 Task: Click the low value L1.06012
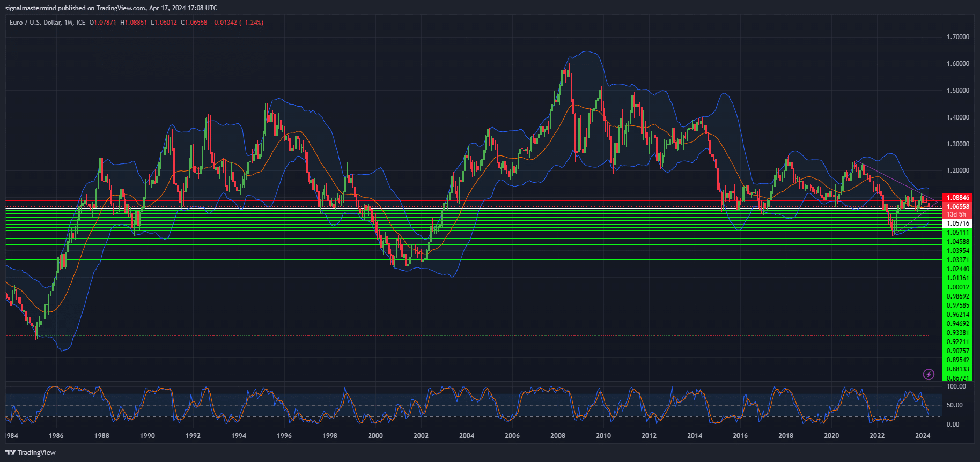pos(164,23)
